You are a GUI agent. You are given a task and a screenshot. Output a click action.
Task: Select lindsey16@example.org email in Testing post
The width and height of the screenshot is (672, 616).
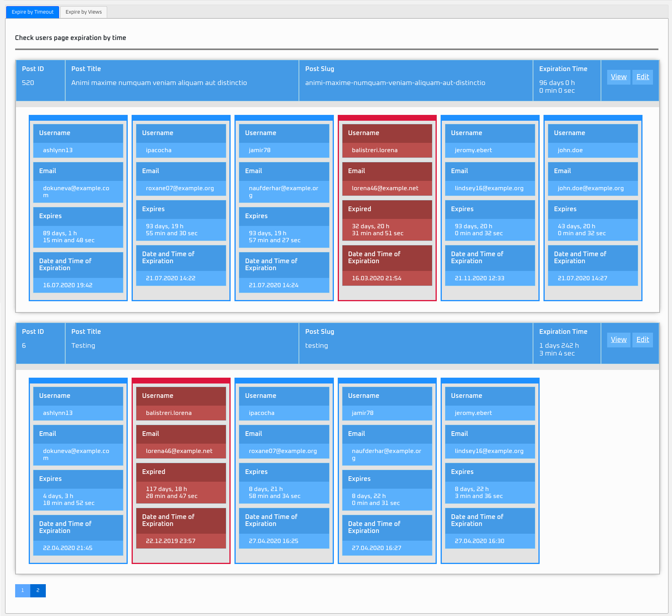(489, 451)
